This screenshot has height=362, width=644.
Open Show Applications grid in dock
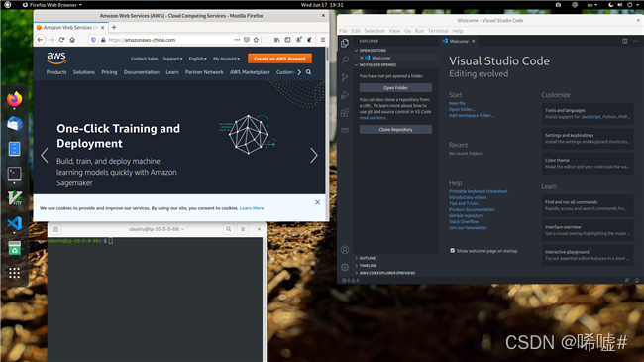tap(15, 273)
